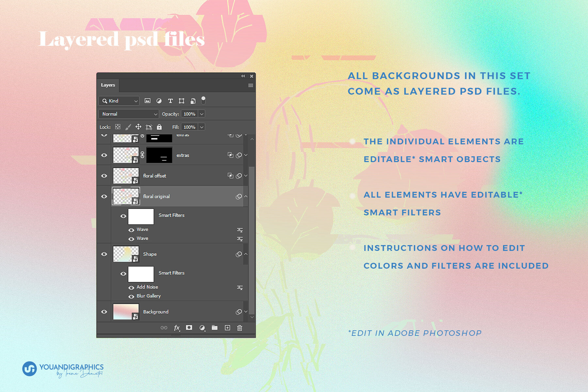588x392 pixels.
Task: Toggle Lock all on the layer
Action: (159, 127)
